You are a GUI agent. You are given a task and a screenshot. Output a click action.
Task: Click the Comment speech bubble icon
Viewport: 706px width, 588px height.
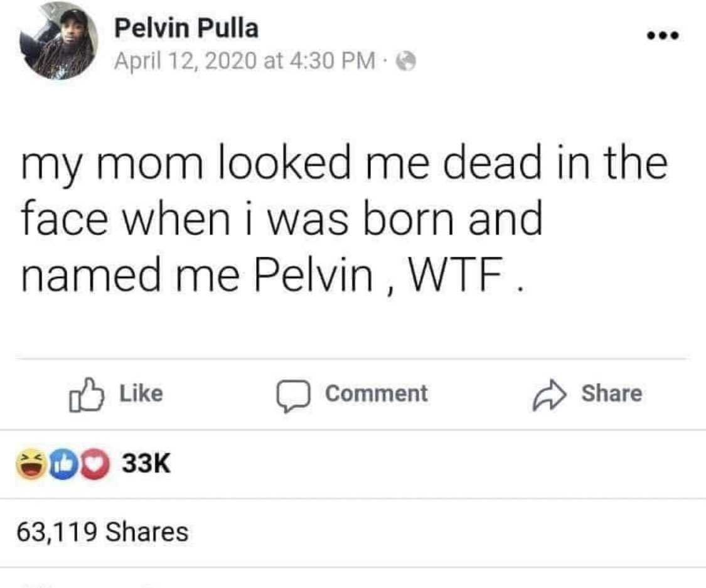(x=292, y=394)
